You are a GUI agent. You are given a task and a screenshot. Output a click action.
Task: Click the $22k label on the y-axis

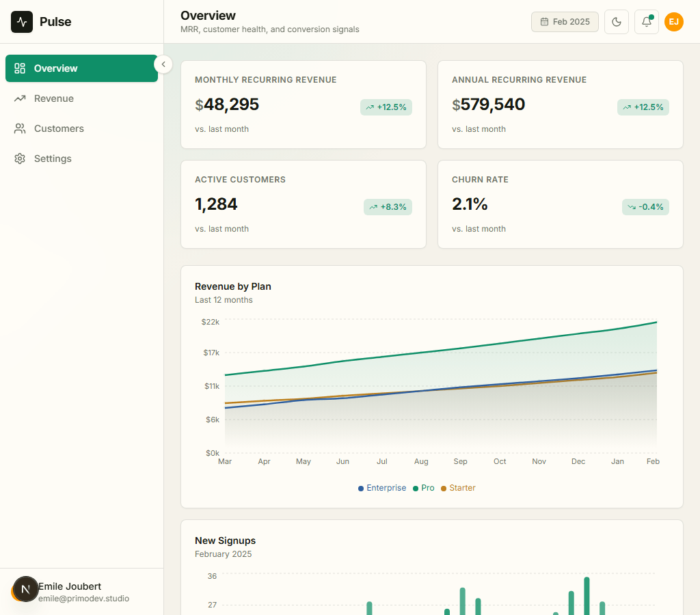coord(211,322)
